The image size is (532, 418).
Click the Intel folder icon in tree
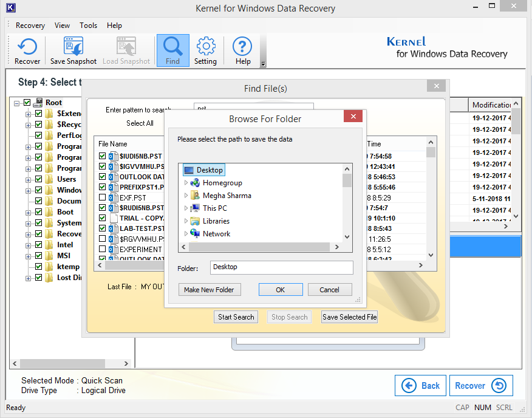pos(49,245)
